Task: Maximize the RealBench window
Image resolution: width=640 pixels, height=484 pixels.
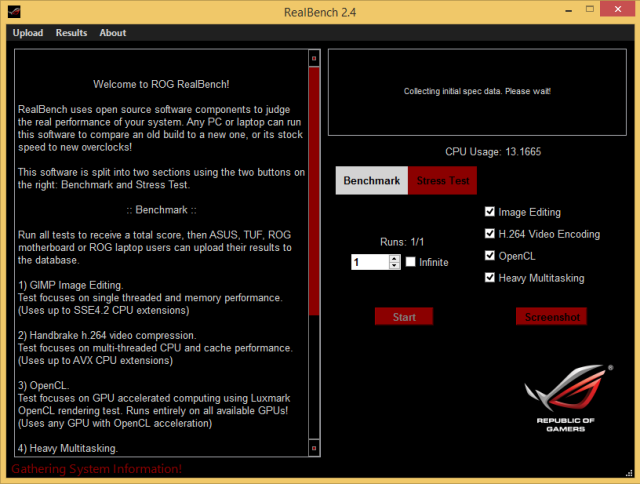Action: pyautogui.click(x=590, y=9)
